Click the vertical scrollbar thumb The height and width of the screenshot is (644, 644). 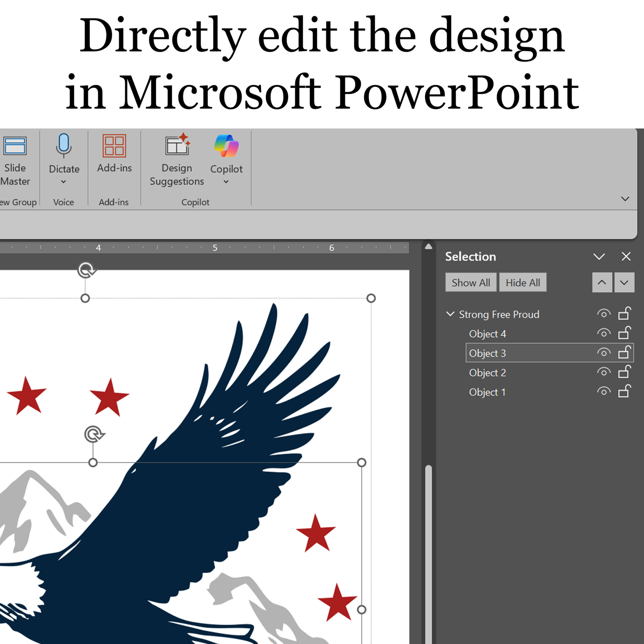pos(429,555)
